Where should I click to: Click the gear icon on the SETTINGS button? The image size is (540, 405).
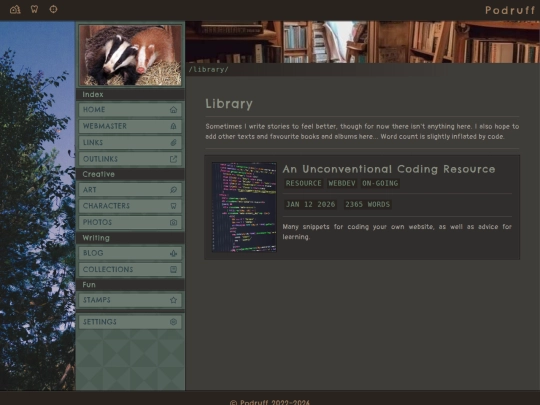(x=173, y=322)
